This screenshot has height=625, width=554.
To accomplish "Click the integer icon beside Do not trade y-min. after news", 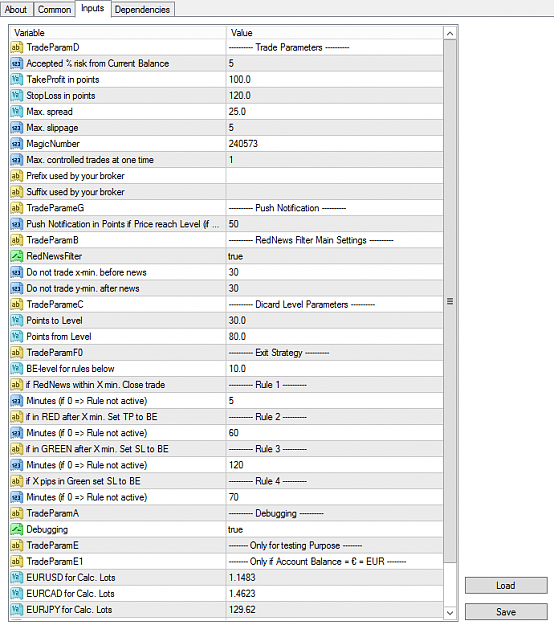I will (x=16, y=288).
